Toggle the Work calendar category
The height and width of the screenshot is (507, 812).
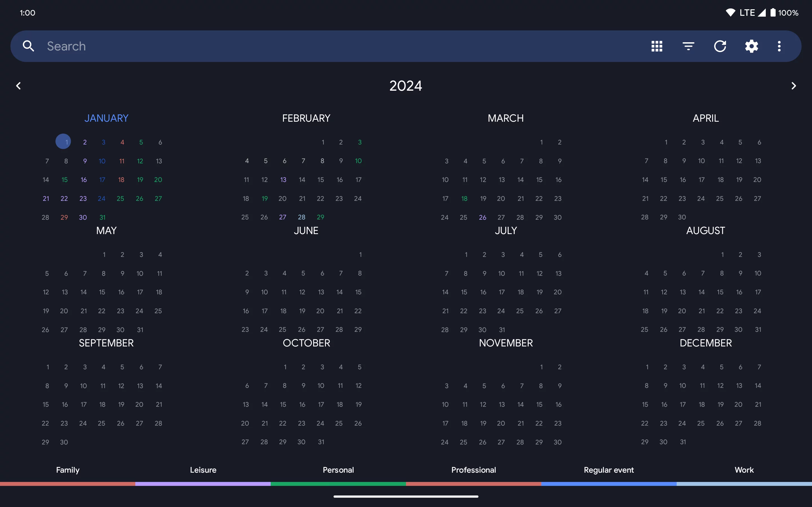coord(743,470)
